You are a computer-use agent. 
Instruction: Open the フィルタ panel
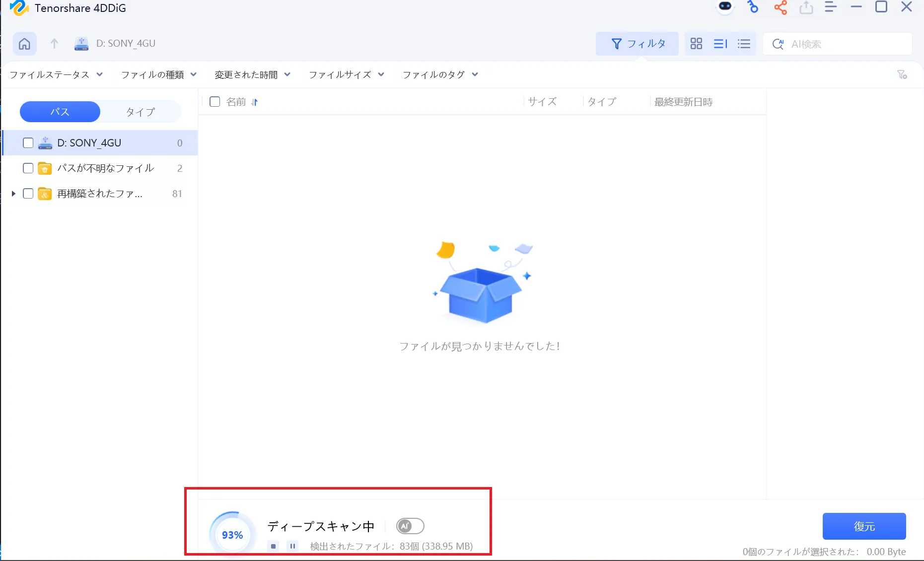[638, 44]
